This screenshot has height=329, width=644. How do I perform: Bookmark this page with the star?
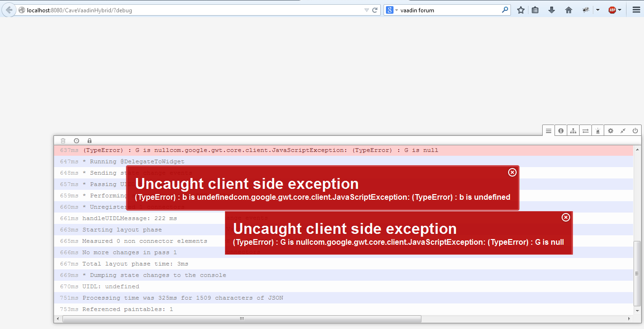pyautogui.click(x=521, y=10)
